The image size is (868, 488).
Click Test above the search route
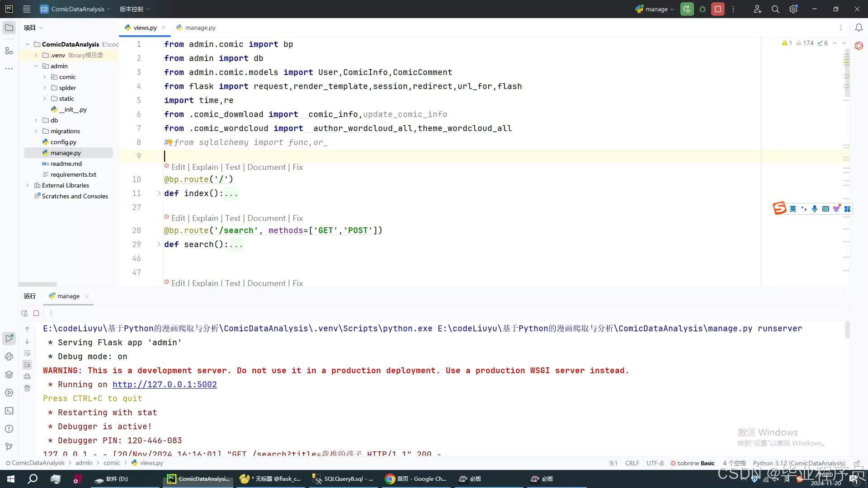pos(233,218)
